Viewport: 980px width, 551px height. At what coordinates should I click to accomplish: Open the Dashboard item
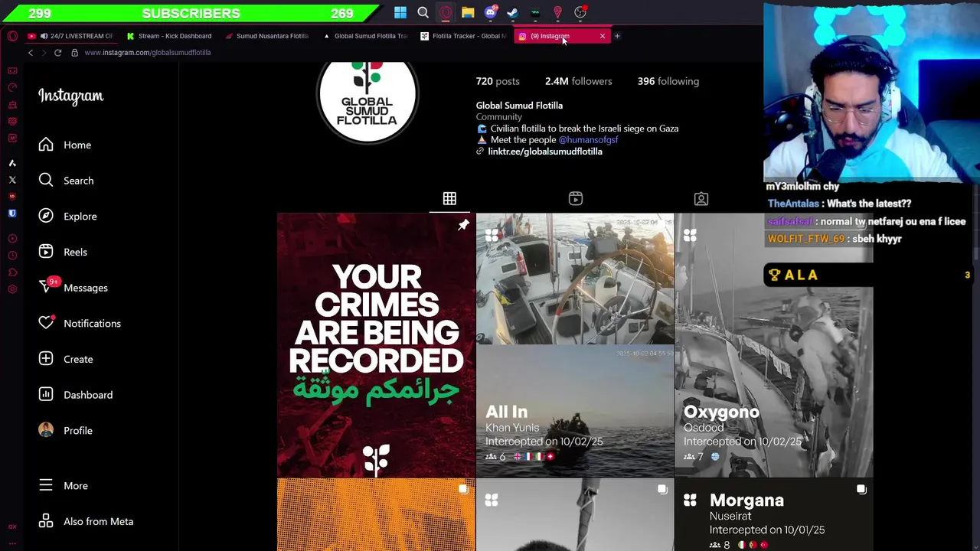[x=76, y=395]
